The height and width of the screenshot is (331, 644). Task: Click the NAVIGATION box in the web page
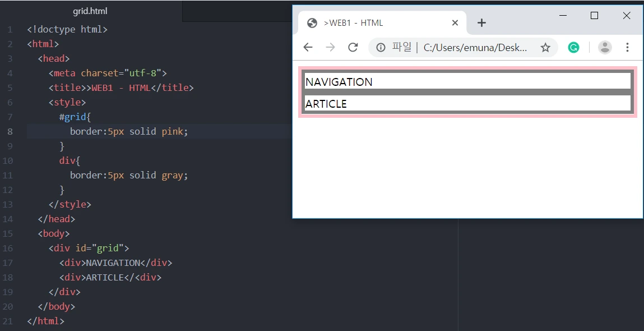point(468,81)
